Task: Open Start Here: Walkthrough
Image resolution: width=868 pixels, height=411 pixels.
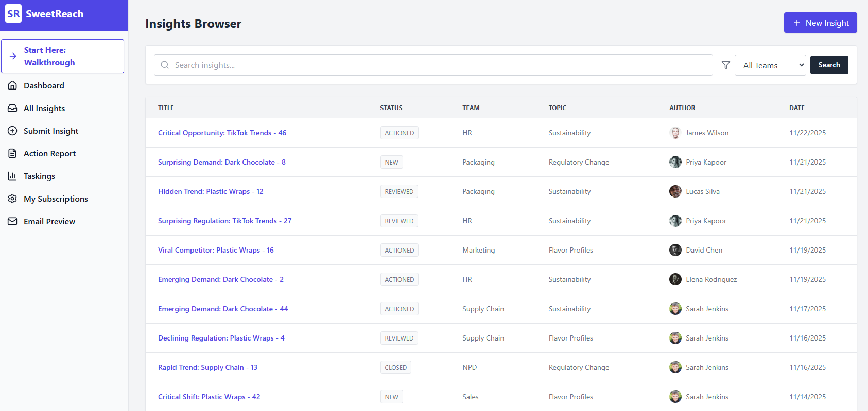Action: pyautogui.click(x=62, y=56)
